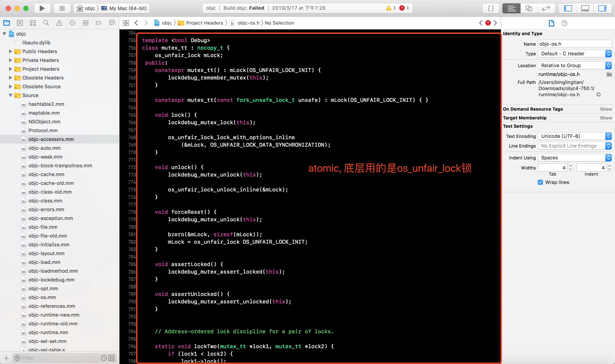Select objc-runtime-new.mm in file list
The width and height of the screenshot is (615, 364).
(x=54, y=315)
